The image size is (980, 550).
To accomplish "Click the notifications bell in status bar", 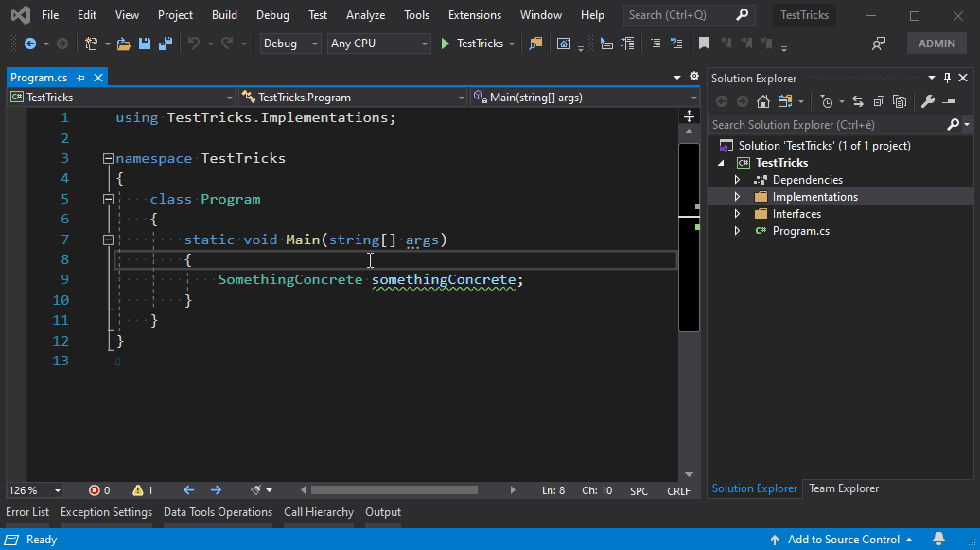I will (x=938, y=539).
